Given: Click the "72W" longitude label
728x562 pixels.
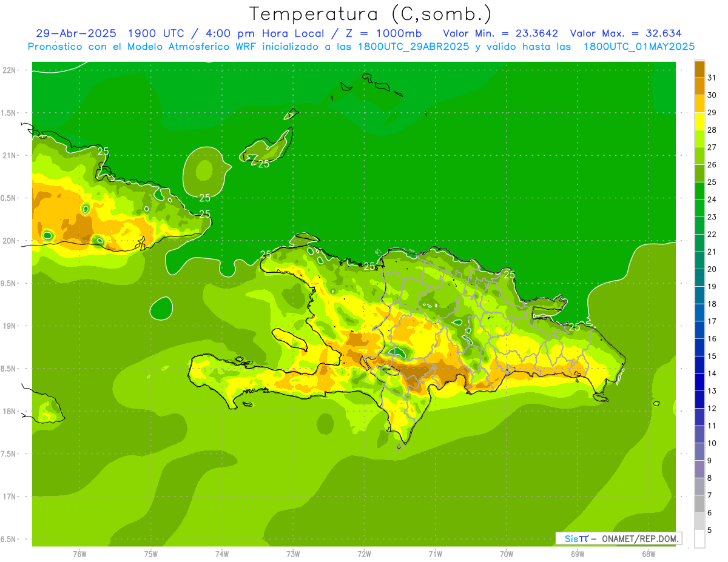Looking at the screenshot, I should tap(364, 554).
